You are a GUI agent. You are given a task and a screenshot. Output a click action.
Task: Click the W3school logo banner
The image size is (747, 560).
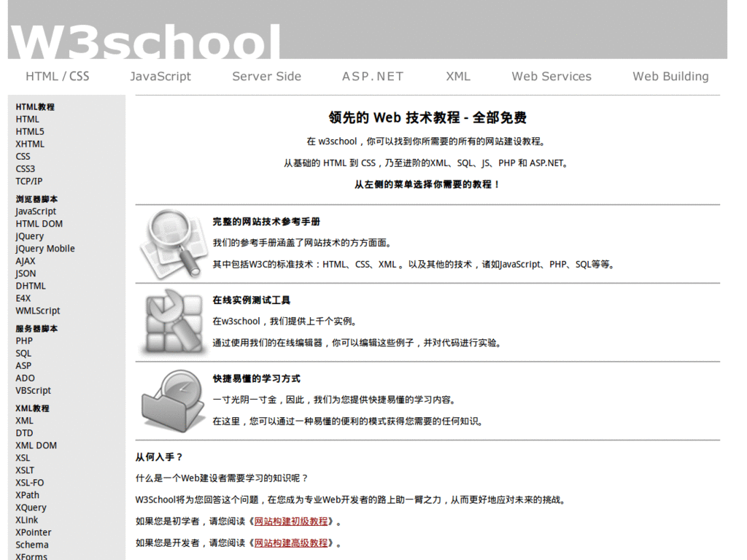[368, 29]
